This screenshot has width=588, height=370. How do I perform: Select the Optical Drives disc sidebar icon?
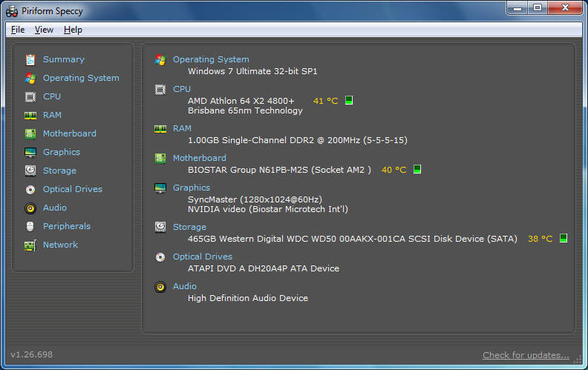30,189
